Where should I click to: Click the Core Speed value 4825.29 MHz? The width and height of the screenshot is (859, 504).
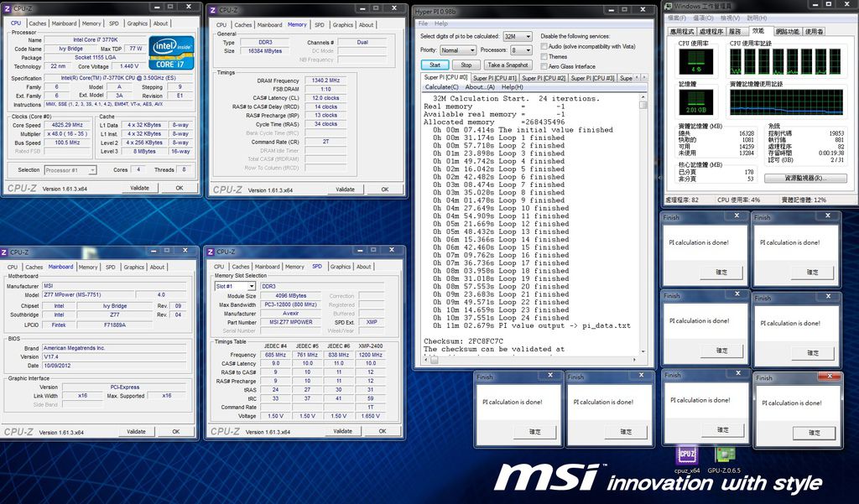(67, 125)
